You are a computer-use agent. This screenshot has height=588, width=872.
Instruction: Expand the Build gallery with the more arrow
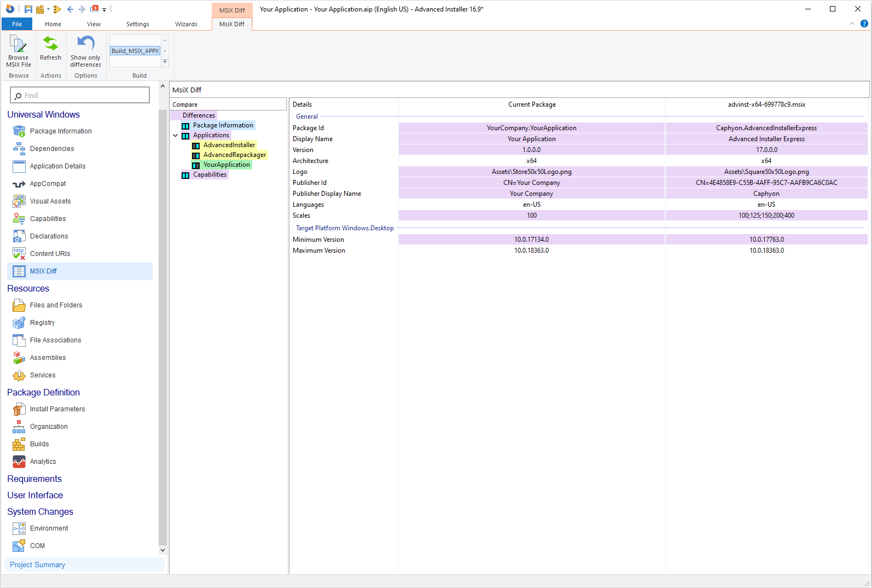(x=165, y=62)
